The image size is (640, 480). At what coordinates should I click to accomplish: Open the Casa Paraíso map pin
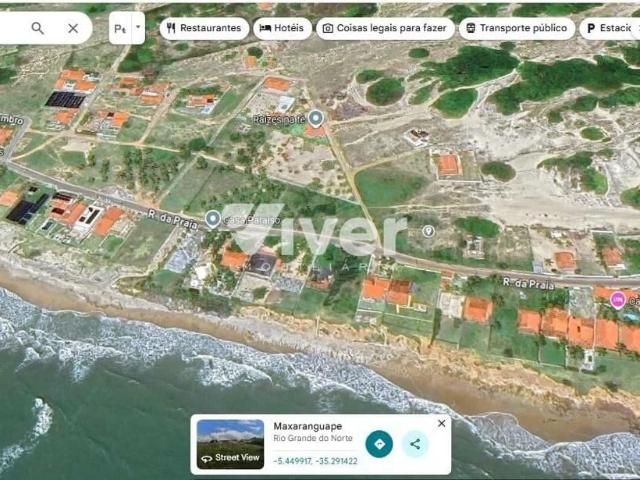tap(212, 219)
